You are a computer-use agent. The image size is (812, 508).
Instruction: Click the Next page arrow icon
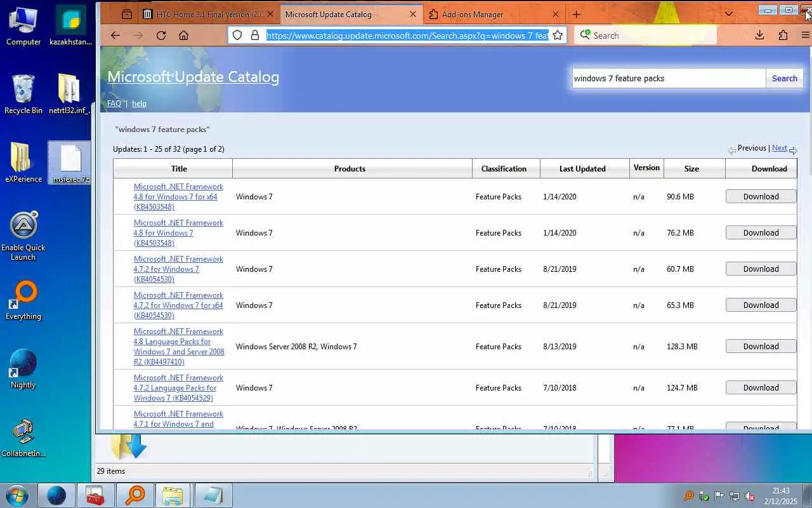(793, 150)
